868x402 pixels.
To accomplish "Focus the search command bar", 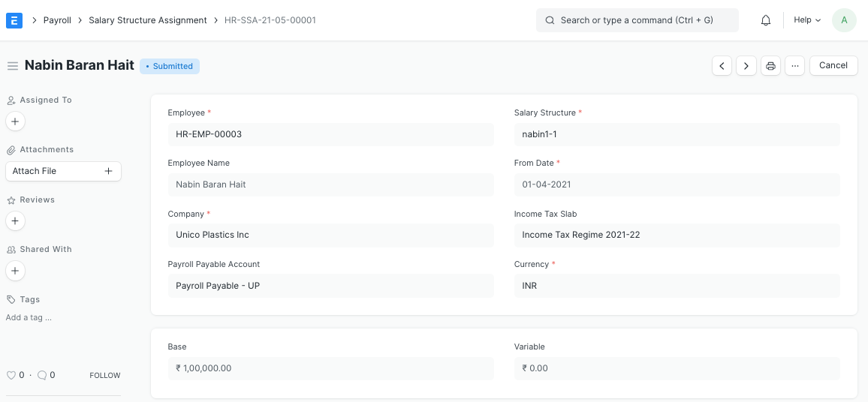I will click(637, 20).
